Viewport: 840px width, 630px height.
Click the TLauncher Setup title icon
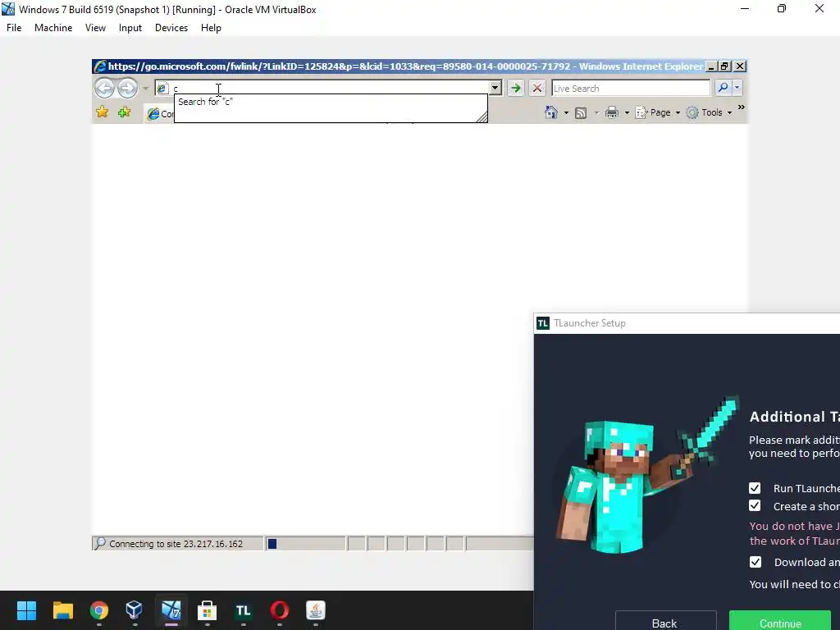543,323
